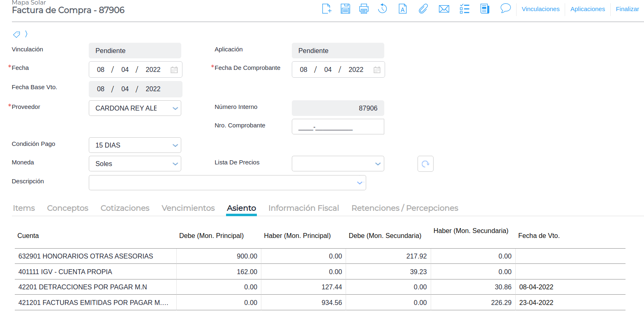Expand the Moneda Soles dropdown

coord(175,164)
